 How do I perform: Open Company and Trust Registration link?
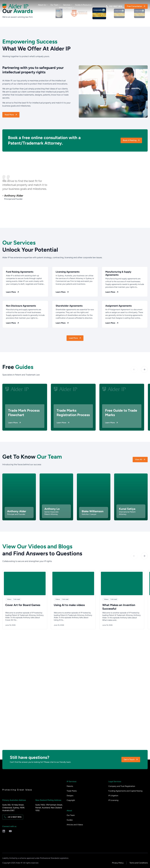(122, 786)
